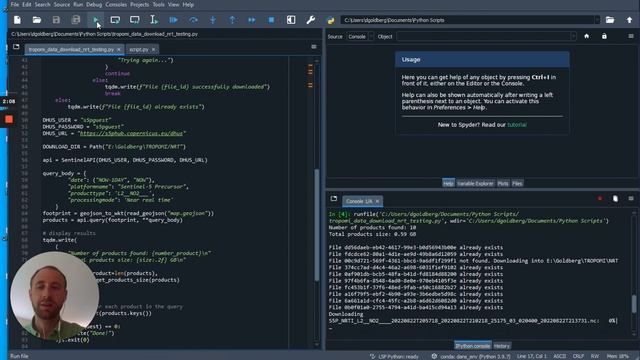Image resolution: width=640 pixels, height=360 pixels.
Task: Switch to Files pane tab
Action: tap(517, 184)
